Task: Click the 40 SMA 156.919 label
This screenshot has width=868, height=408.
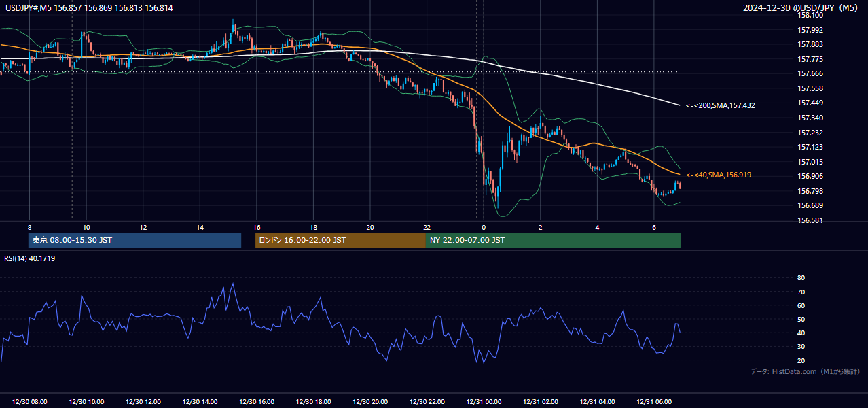Action: (x=719, y=175)
